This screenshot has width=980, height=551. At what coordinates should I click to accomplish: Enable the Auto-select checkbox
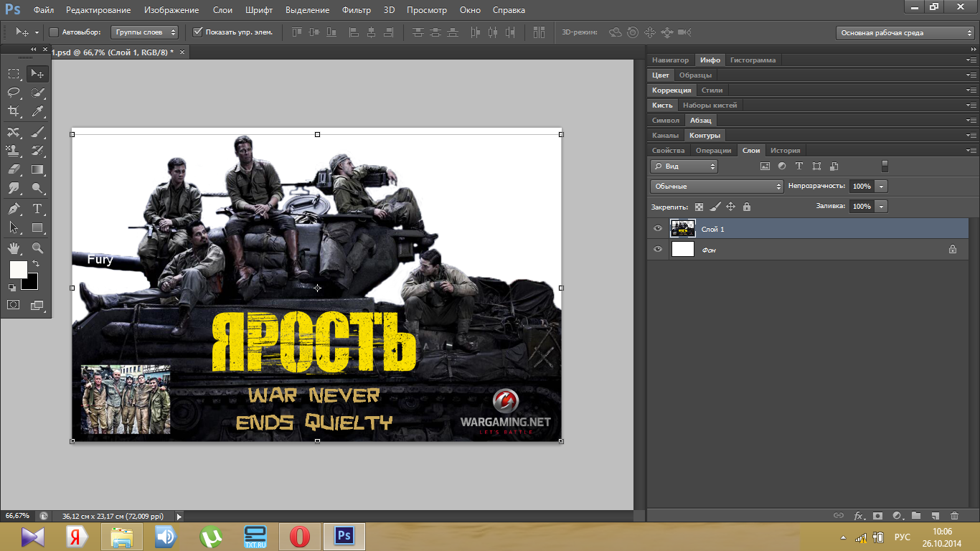(x=54, y=32)
